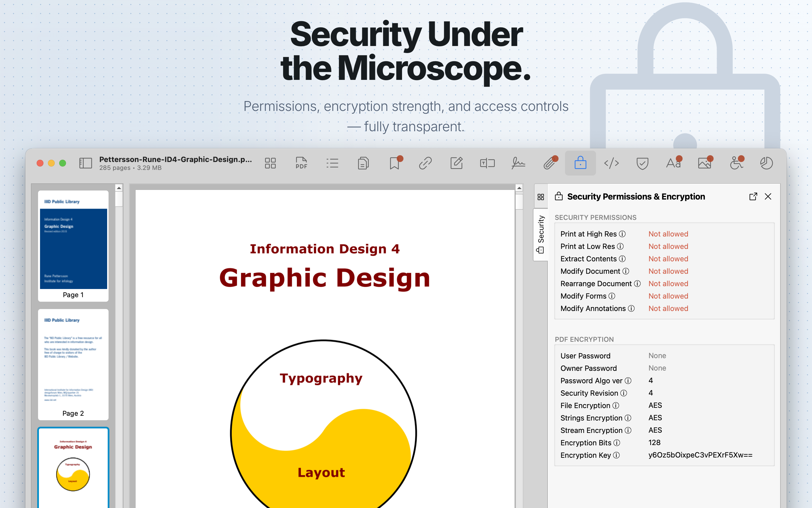Image resolution: width=812 pixels, height=508 pixels.
Task: Open the pages document icon
Action: coord(363,163)
